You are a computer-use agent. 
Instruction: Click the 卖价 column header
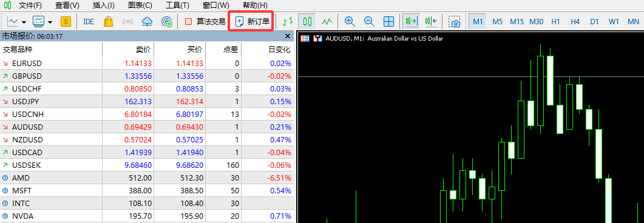point(127,50)
